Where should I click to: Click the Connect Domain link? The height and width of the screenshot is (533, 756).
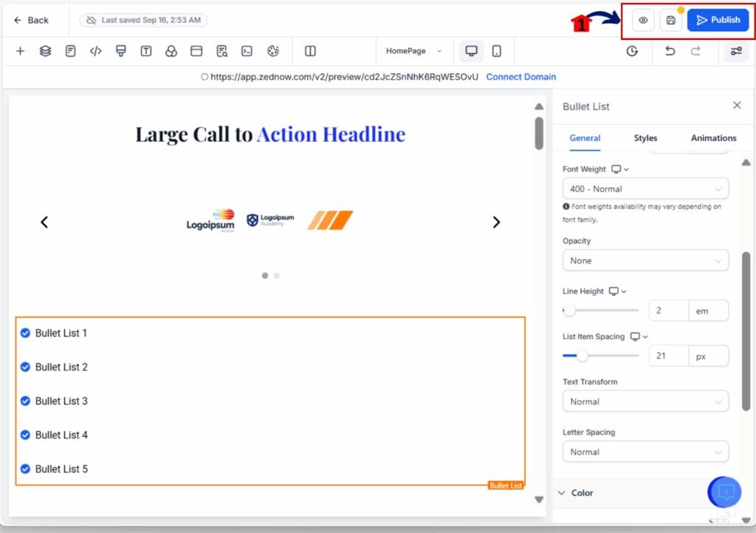[x=520, y=77]
